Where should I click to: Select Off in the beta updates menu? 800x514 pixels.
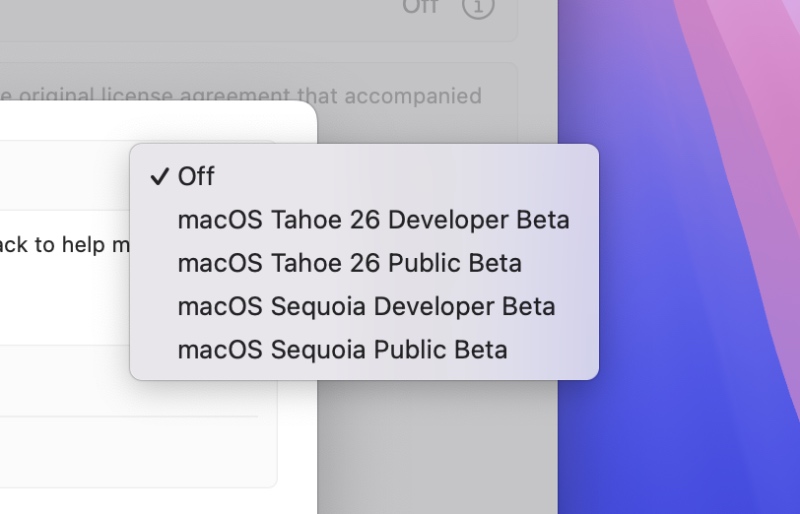[x=197, y=177]
